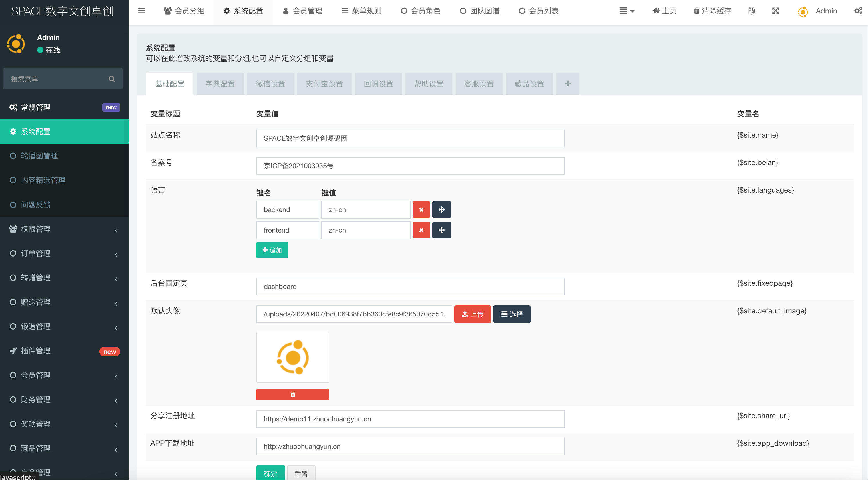This screenshot has height=480, width=868.
Task: Open the language translate icon in header
Action: click(x=752, y=11)
